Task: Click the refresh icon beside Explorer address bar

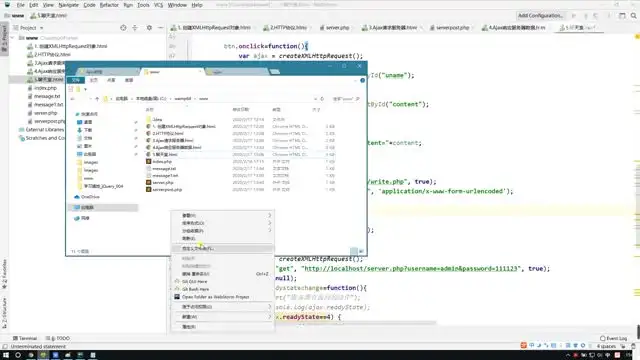Action: click(322, 99)
